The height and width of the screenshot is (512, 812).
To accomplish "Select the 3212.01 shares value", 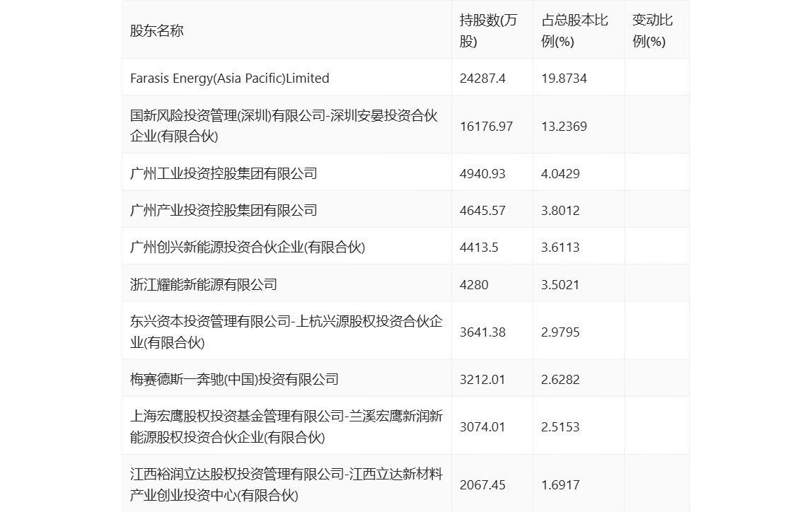I will [482, 380].
